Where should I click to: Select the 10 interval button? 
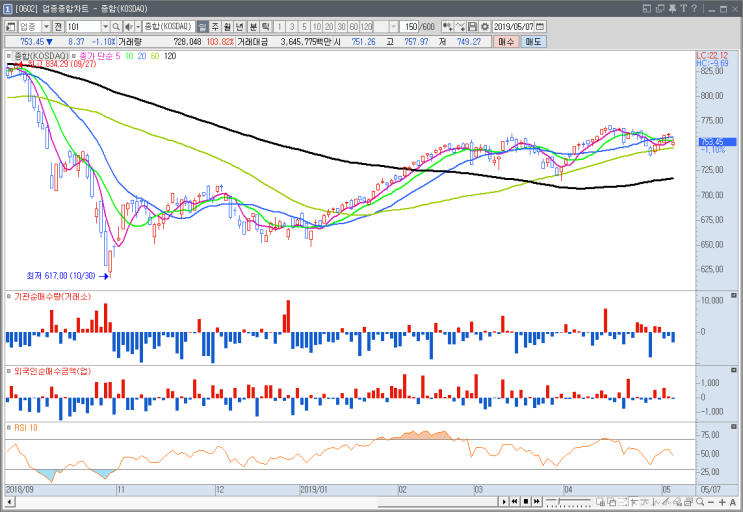pos(317,27)
